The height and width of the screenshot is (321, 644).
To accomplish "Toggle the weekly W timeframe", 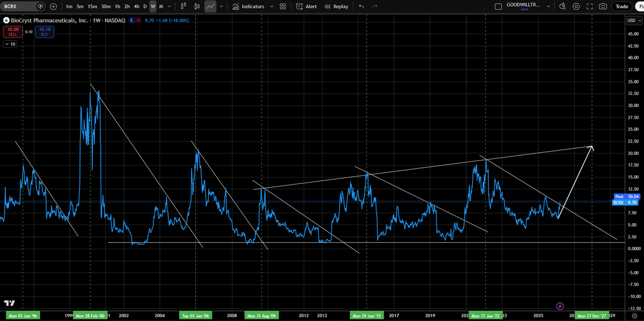I will click(x=153, y=6).
